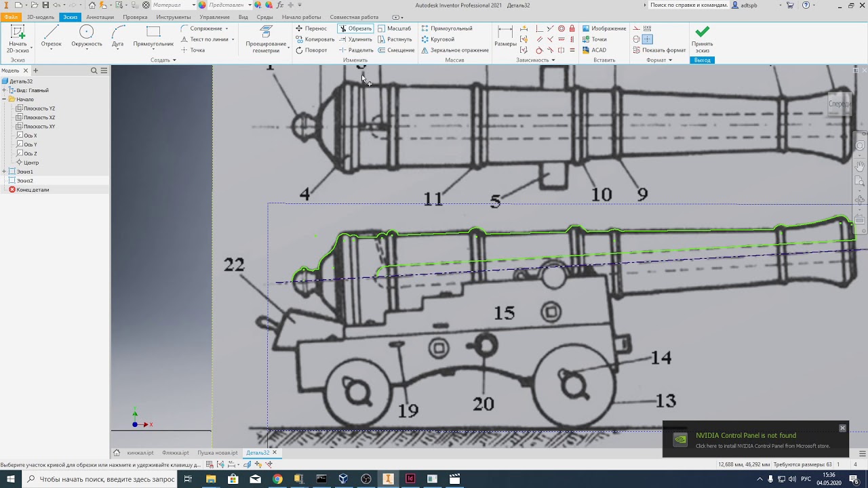868x488 pixels.
Task: Switch to the Аннотации tab
Action: [x=100, y=17]
